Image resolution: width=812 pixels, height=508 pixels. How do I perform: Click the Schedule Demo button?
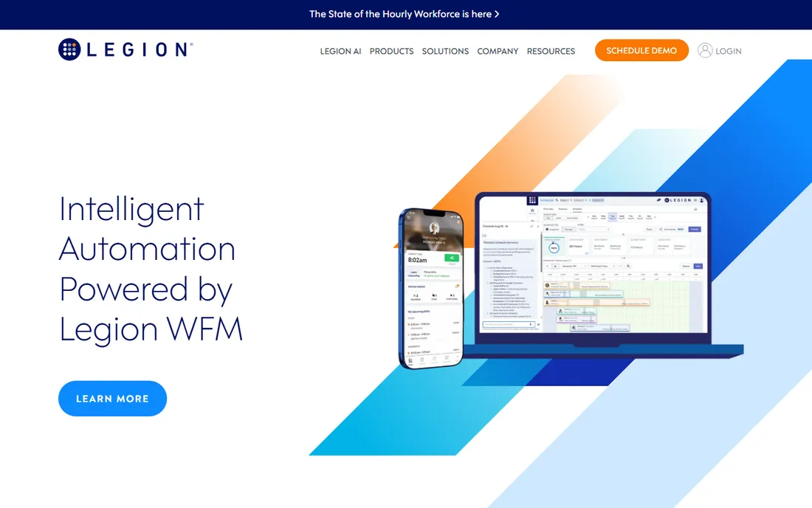coord(641,50)
